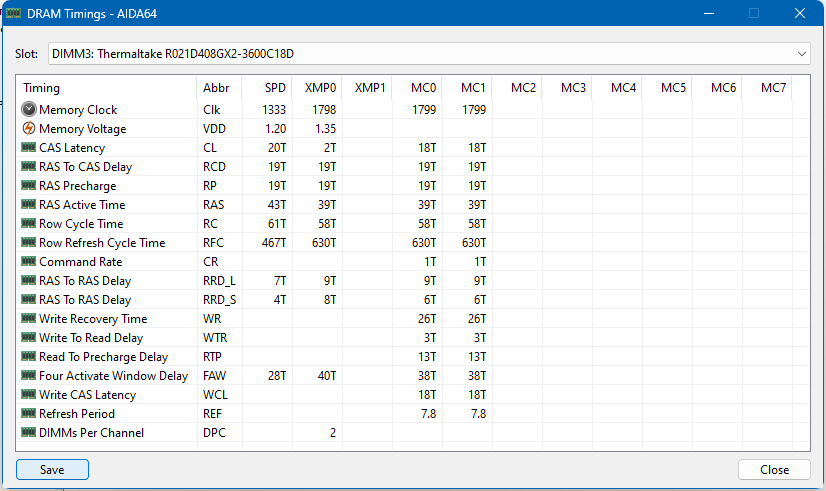Click the RRD_L abbreviation cell
Image resolution: width=826 pixels, height=491 pixels.
(x=219, y=281)
